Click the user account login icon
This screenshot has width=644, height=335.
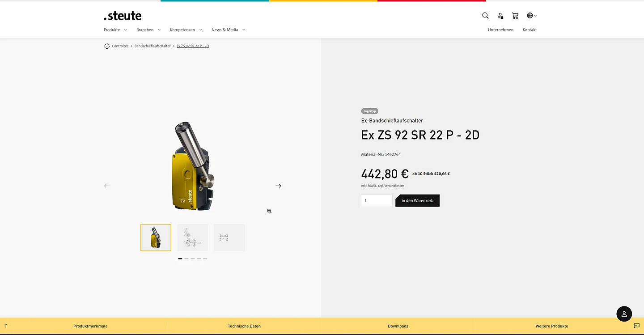coord(500,16)
